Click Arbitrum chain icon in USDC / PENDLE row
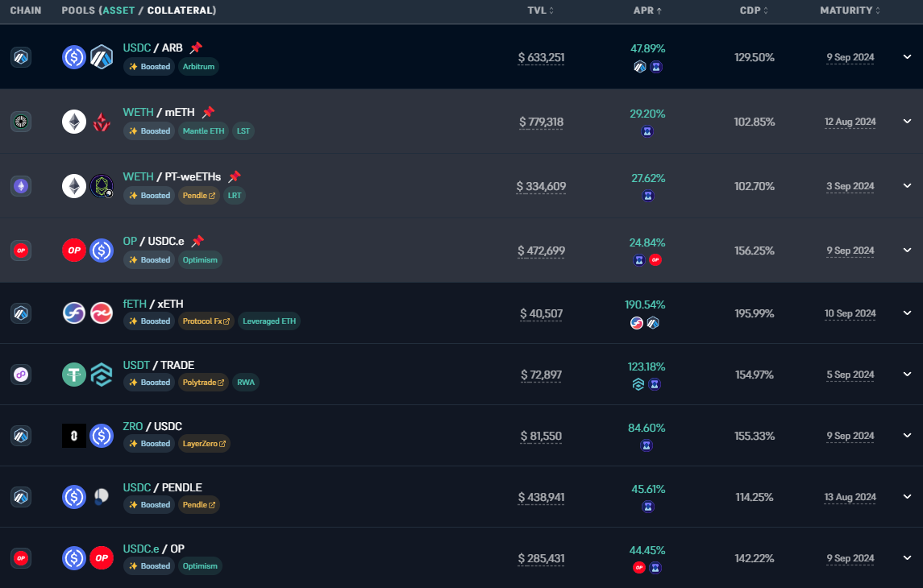 coord(21,497)
